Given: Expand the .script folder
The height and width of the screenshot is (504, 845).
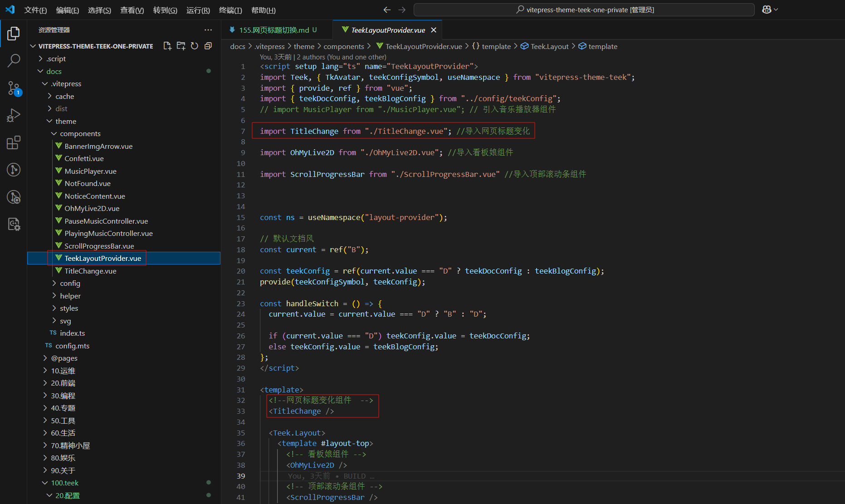Looking at the screenshot, I should [124, 59].
